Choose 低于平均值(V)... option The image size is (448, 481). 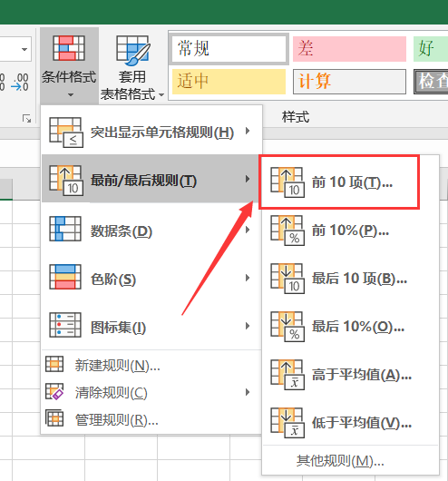tap(351, 423)
